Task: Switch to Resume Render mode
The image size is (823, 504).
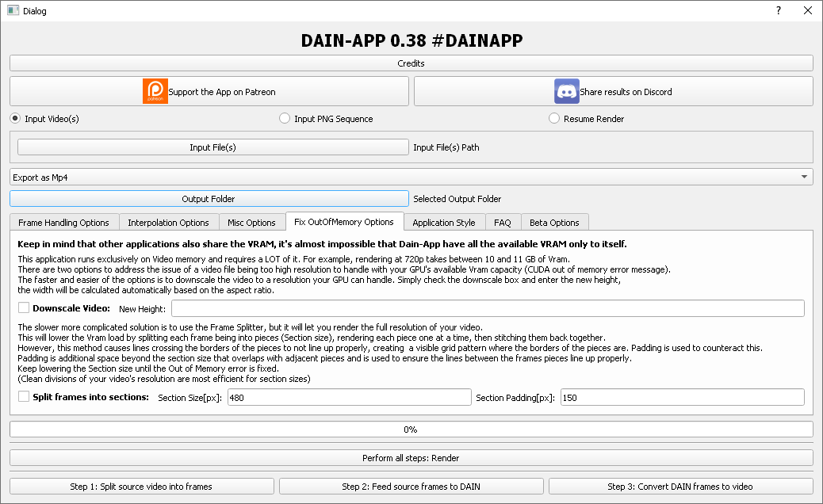Action: click(553, 118)
